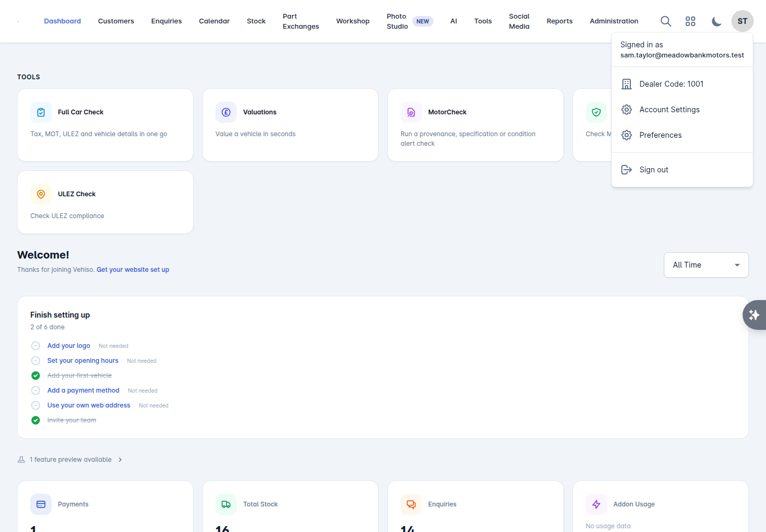Follow the Get your website set up link

pos(133,270)
